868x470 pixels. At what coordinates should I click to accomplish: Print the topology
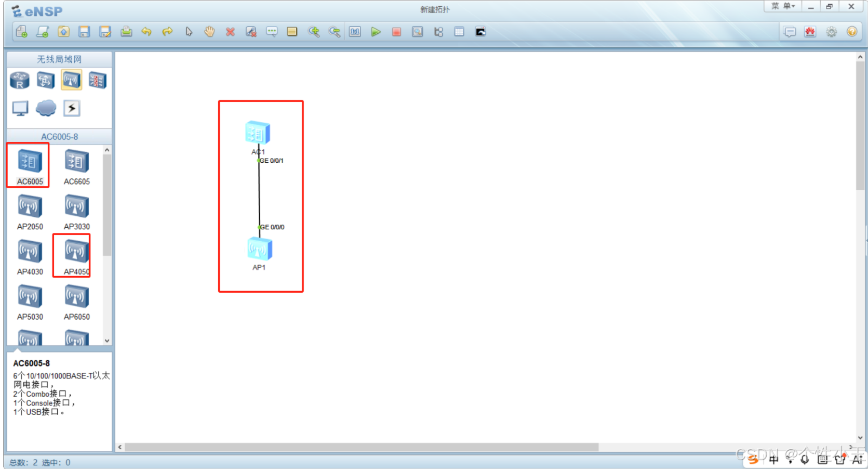(126, 32)
